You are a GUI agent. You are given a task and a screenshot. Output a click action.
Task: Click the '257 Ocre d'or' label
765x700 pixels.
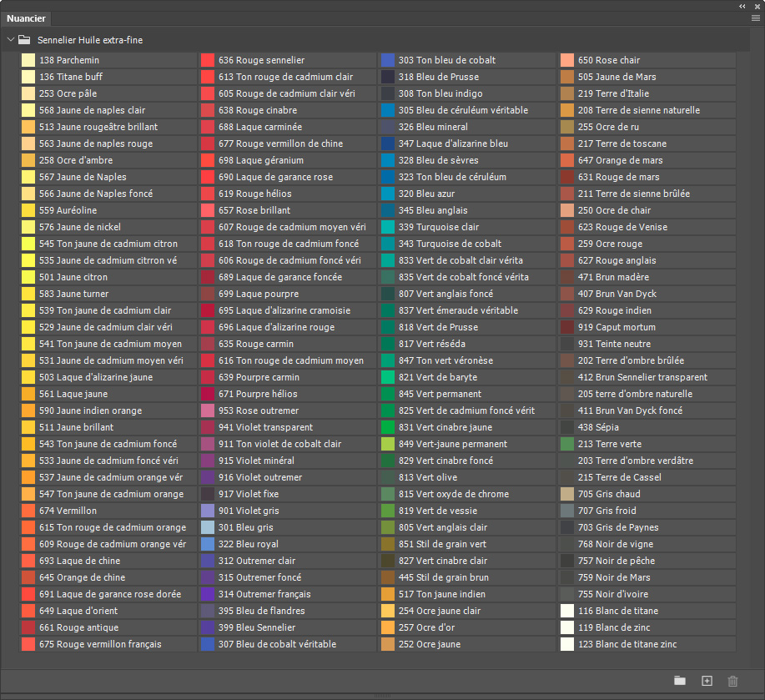point(426,627)
